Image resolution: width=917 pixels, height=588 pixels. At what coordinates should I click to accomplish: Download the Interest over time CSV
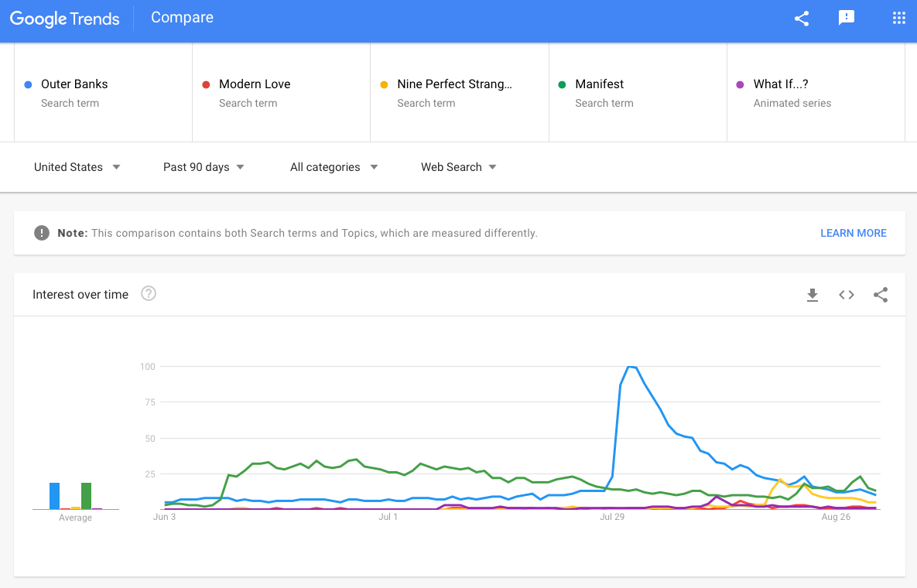click(813, 296)
